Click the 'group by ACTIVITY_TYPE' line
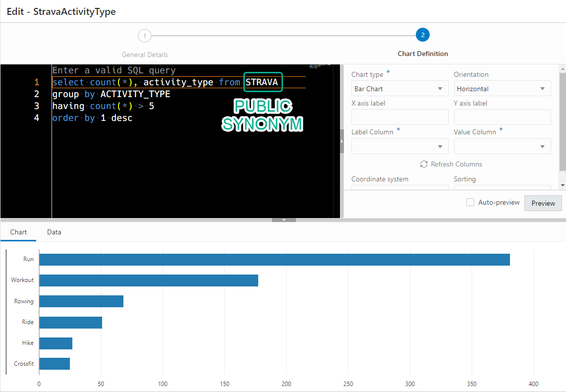This screenshot has width=566, height=392. point(111,94)
